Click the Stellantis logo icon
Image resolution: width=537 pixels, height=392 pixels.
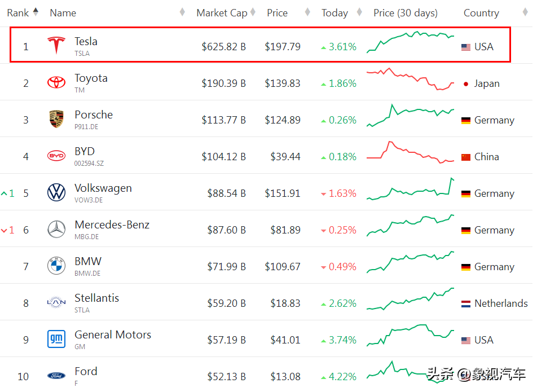point(56,302)
